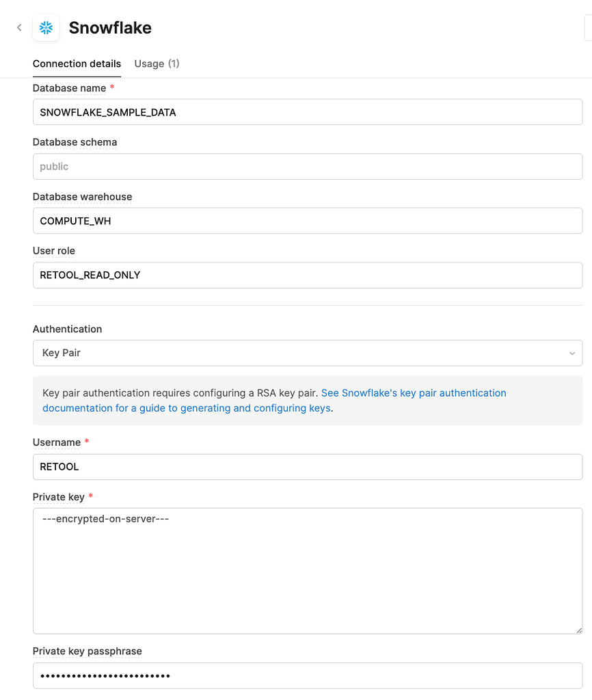Focus the Private key passphrase field

pos(308,676)
